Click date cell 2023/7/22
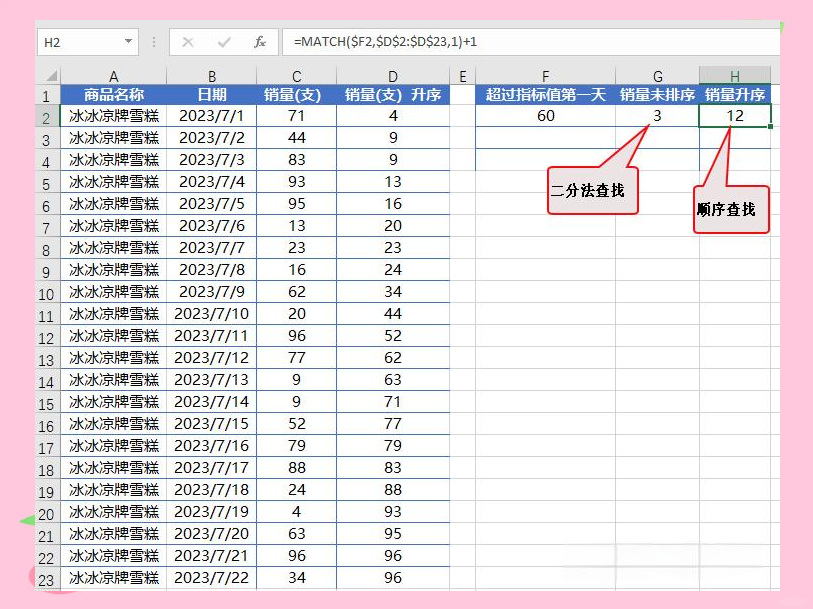This screenshot has height=609, width=813. [x=212, y=578]
